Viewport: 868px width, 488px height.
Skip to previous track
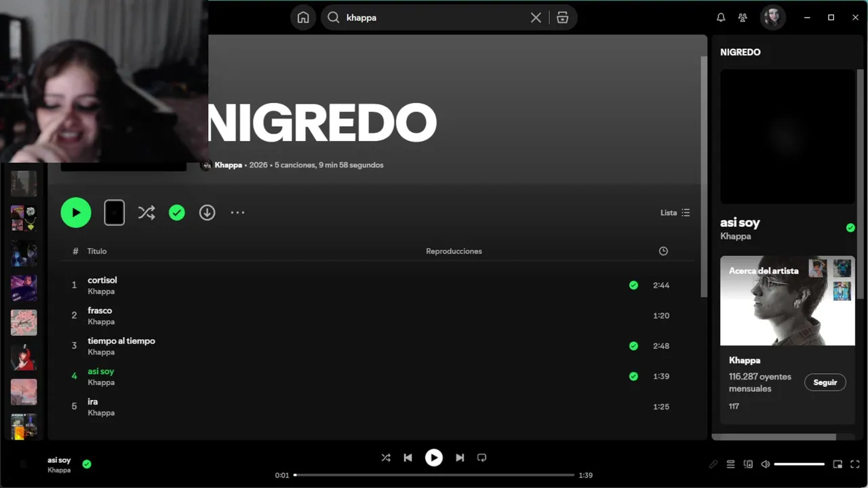(x=408, y=457)
